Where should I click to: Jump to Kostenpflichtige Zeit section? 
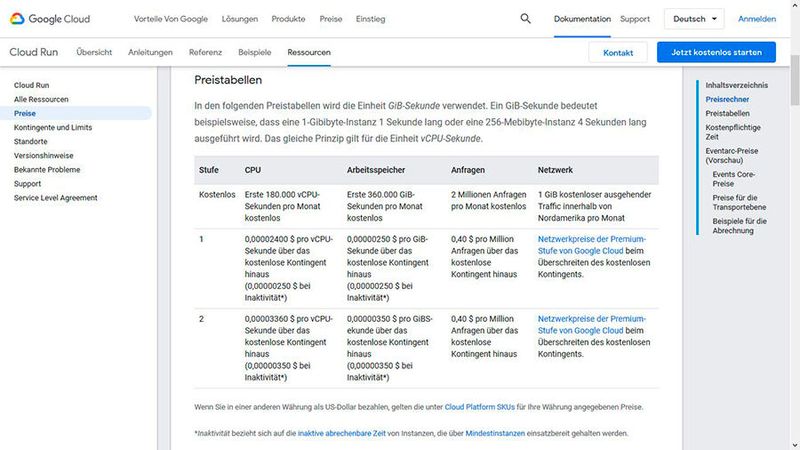pos(733,132)
